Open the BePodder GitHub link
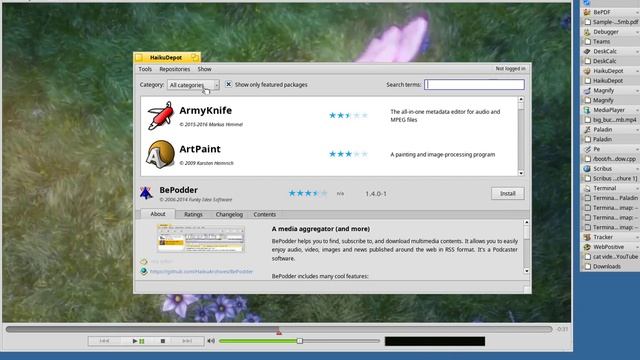 [201, 271]
